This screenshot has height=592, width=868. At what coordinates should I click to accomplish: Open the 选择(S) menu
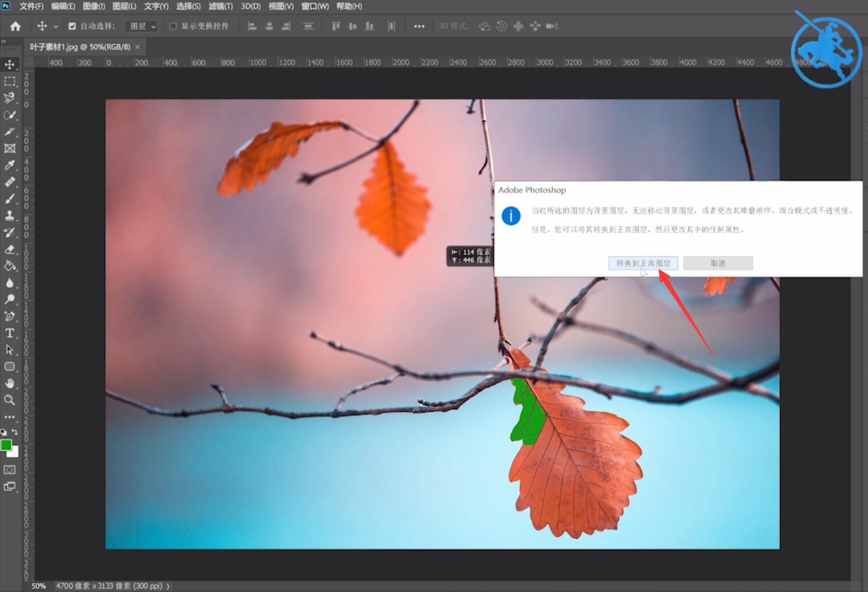188,6
